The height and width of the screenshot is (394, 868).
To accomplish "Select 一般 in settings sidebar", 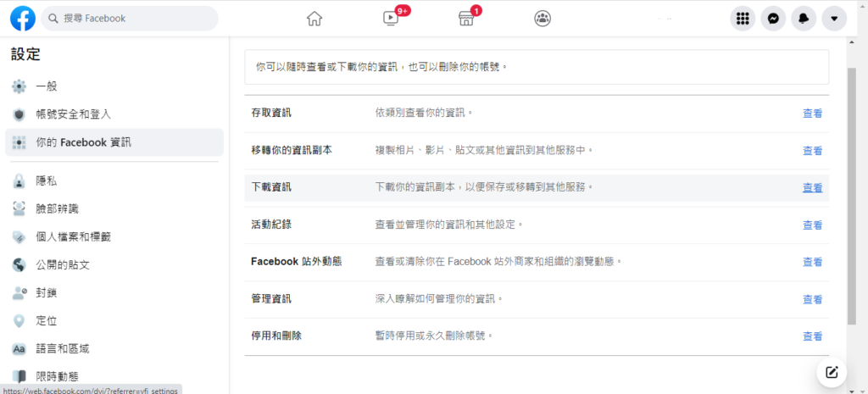I will [x=114, y=86].
